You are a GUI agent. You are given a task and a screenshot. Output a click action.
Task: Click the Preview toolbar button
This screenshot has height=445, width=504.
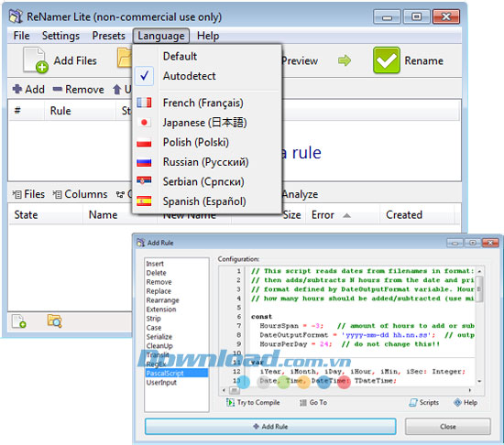click(x=300, y=60)
